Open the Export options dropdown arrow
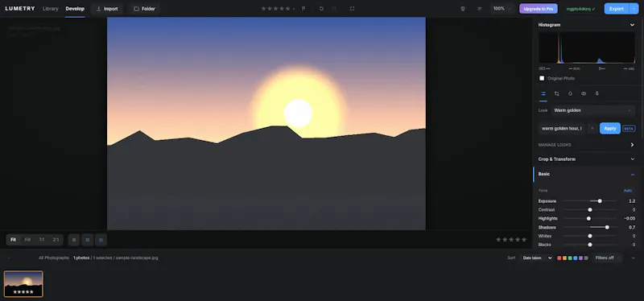The height and width of the screenshot is (301, 644). [x=634, y=9]
